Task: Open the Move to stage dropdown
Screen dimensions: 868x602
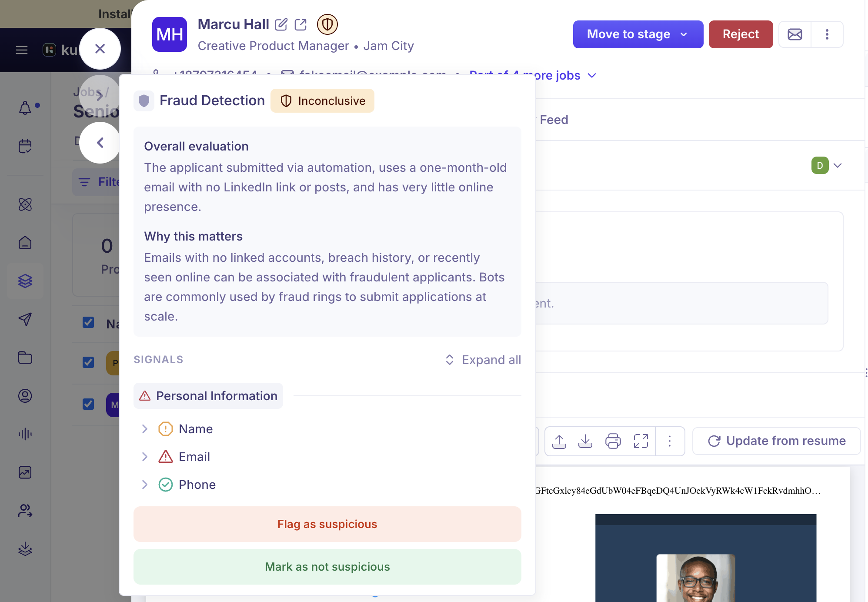Action: click(x=638, y=34)
